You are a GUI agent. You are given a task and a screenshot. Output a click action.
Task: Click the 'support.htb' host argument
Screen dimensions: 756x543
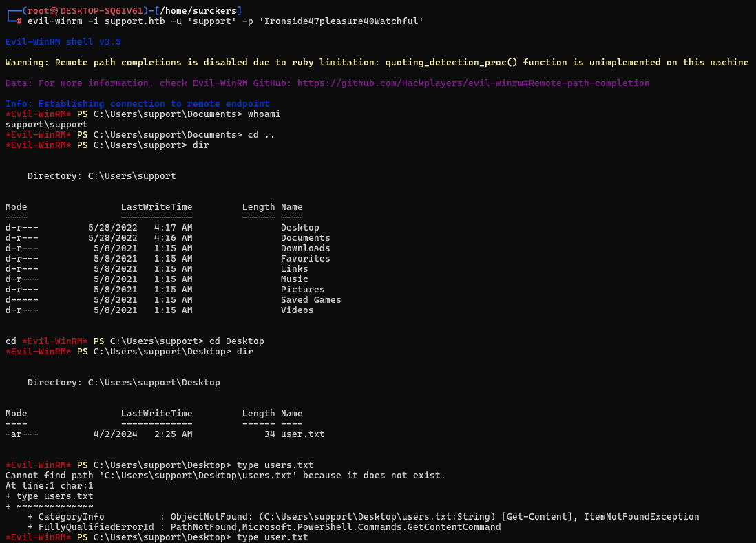134,21
